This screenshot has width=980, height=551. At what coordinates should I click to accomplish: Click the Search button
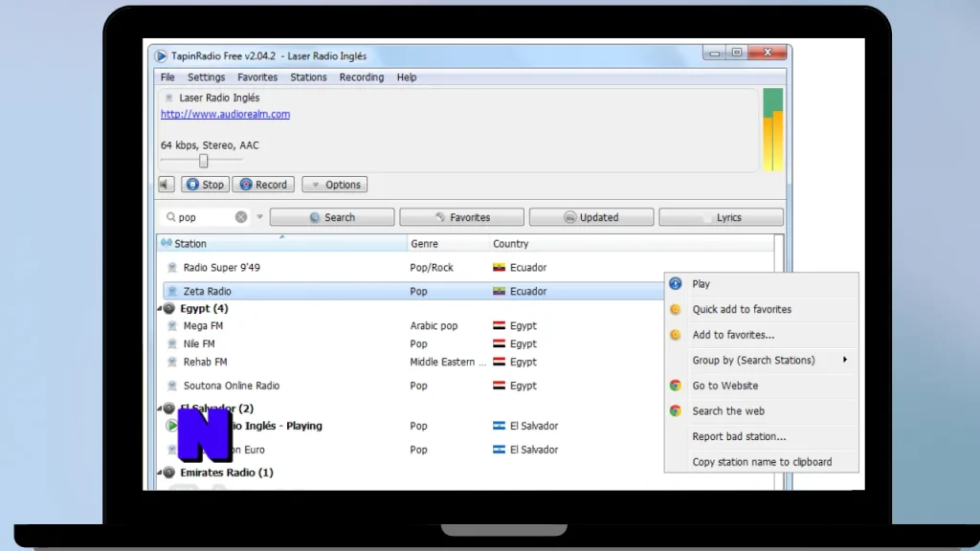[x=332, y=217]
